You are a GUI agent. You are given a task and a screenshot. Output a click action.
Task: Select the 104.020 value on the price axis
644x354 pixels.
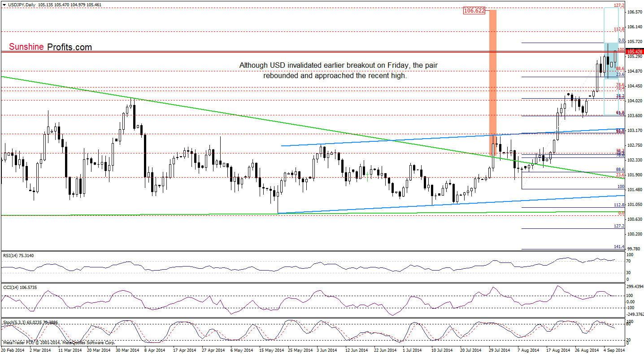point(634,101)
